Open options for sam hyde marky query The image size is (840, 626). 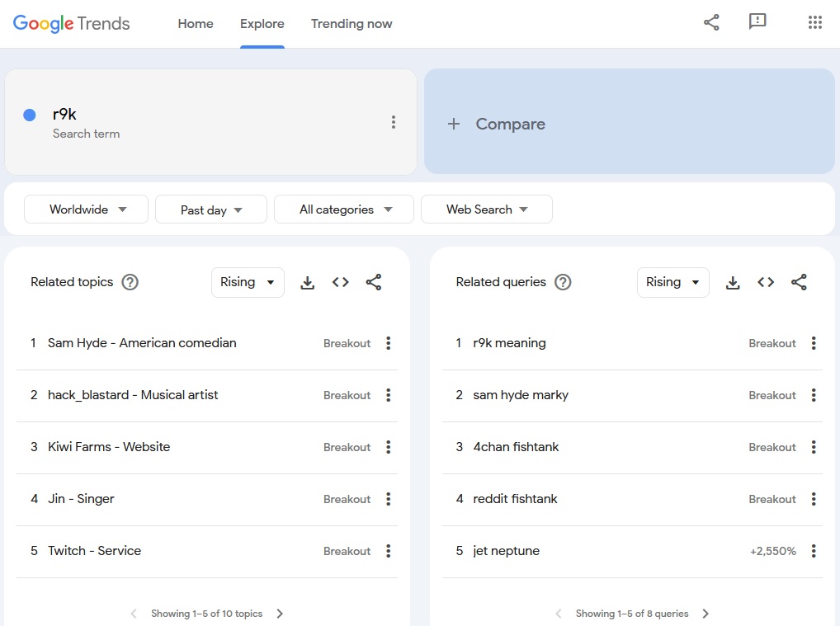[x=814, y=395]
